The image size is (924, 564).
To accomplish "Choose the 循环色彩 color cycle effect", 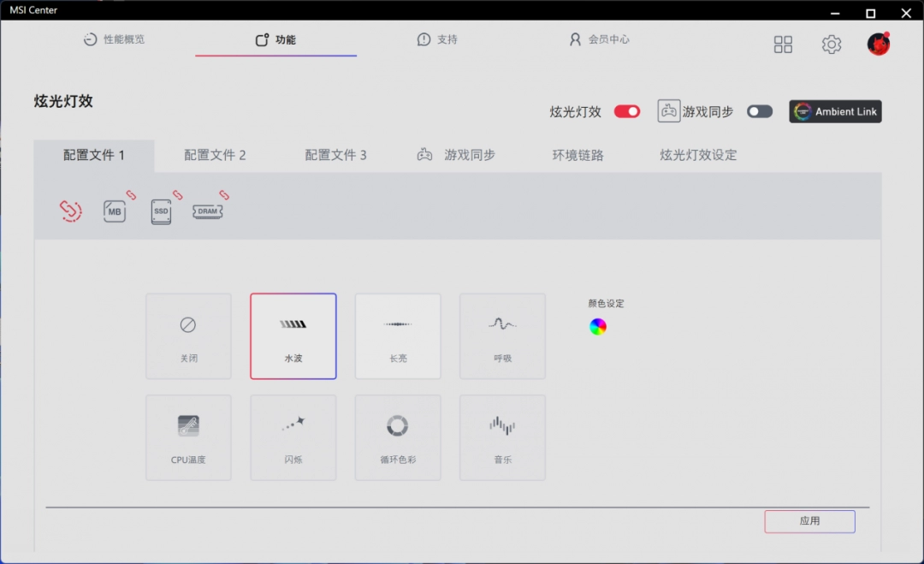I will [x=398, y=436].
